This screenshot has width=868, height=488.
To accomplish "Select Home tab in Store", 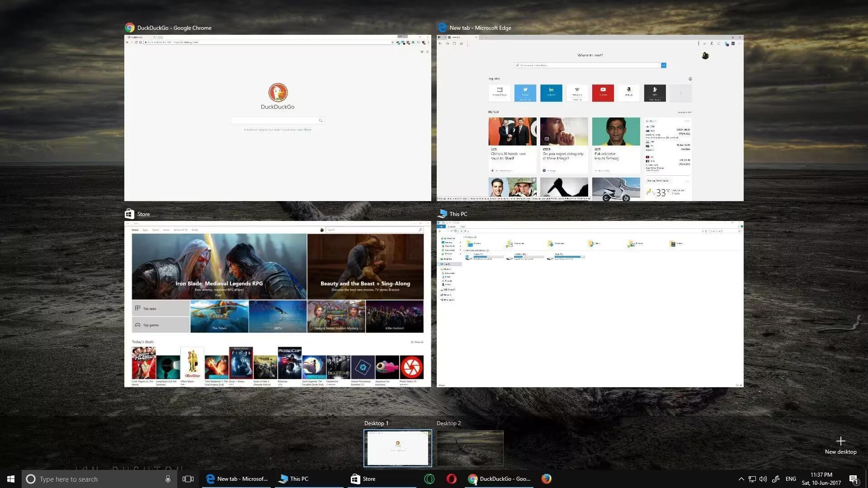I will tap(135, 230).
